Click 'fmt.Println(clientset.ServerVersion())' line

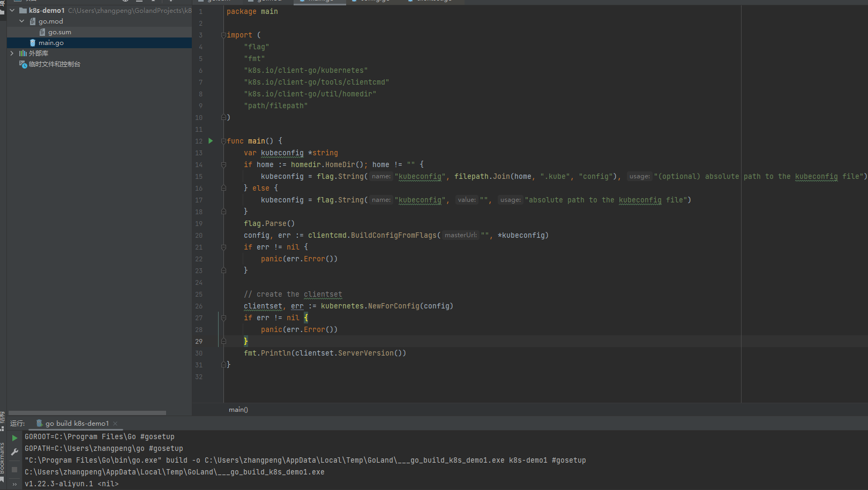[x=325, y=353]
